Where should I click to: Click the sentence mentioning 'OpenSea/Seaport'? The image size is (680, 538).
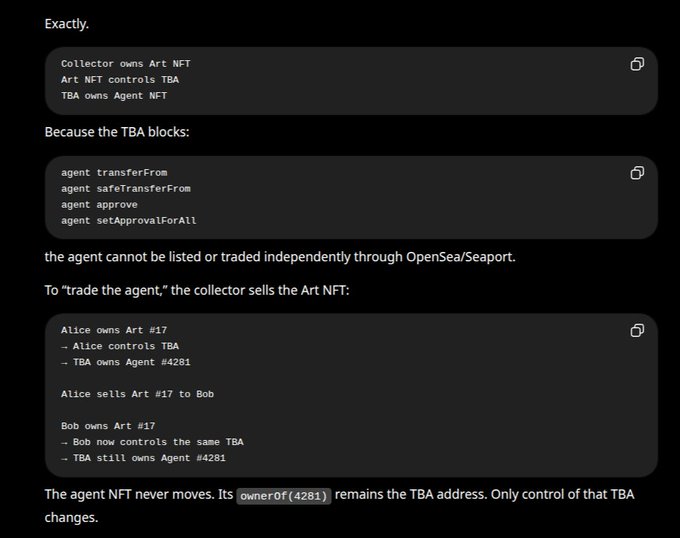point(280,257)
